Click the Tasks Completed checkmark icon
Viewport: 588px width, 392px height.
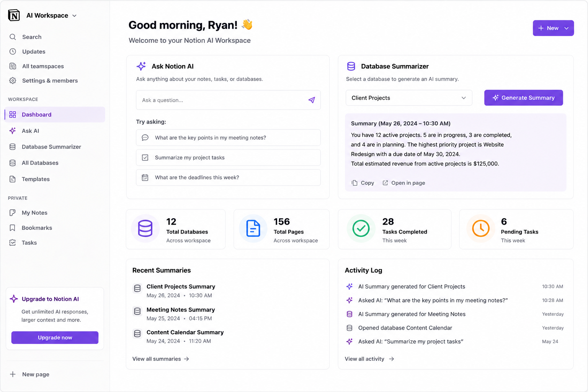pos(361,229)
